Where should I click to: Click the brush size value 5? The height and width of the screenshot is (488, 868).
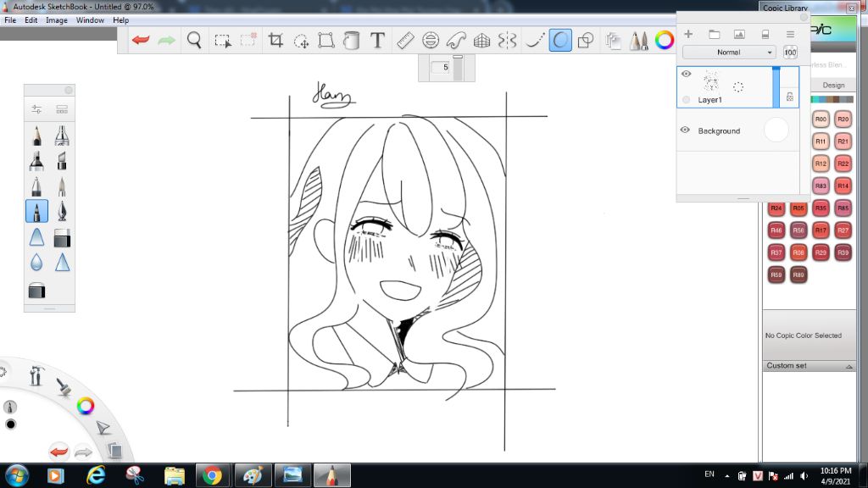(x=441, y=68)
